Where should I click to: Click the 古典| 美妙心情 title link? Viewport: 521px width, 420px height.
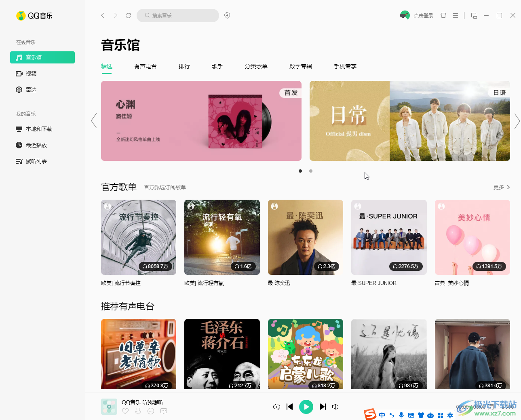tap(452, 283)
